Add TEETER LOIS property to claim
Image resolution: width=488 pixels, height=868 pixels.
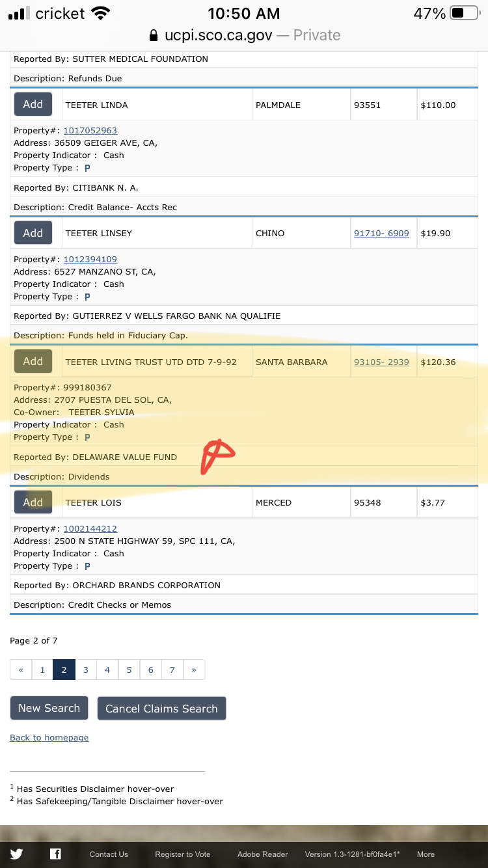tap(33, 502)
